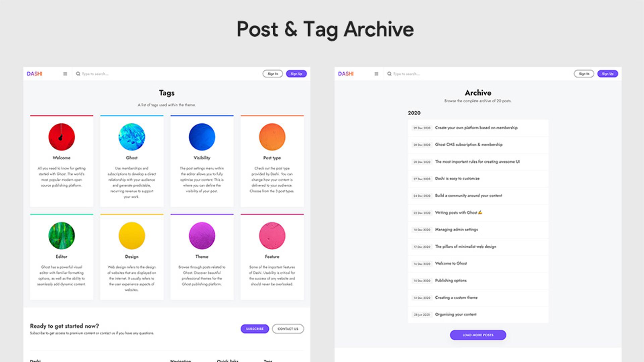644x362 pixels.
Task: Click LOAD MORE POSTS button archive
Action: (477, 335)
